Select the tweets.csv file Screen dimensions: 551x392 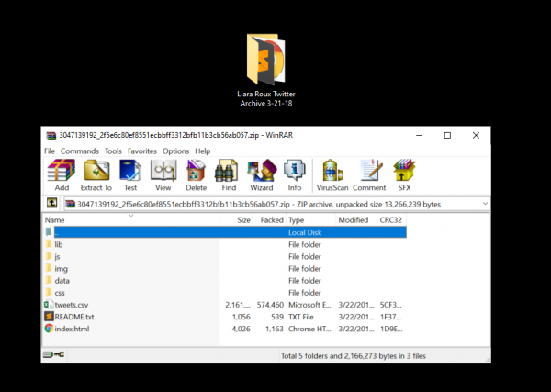[x=71, y=304]
